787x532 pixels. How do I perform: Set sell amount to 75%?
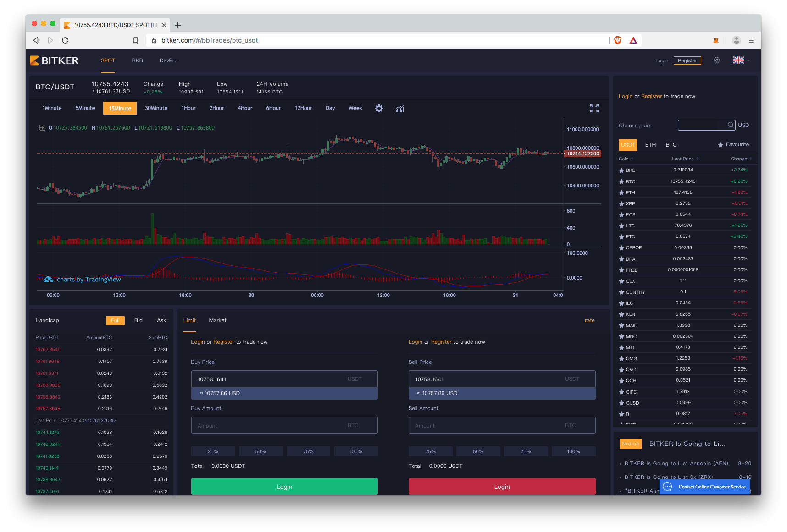[526, 451]
